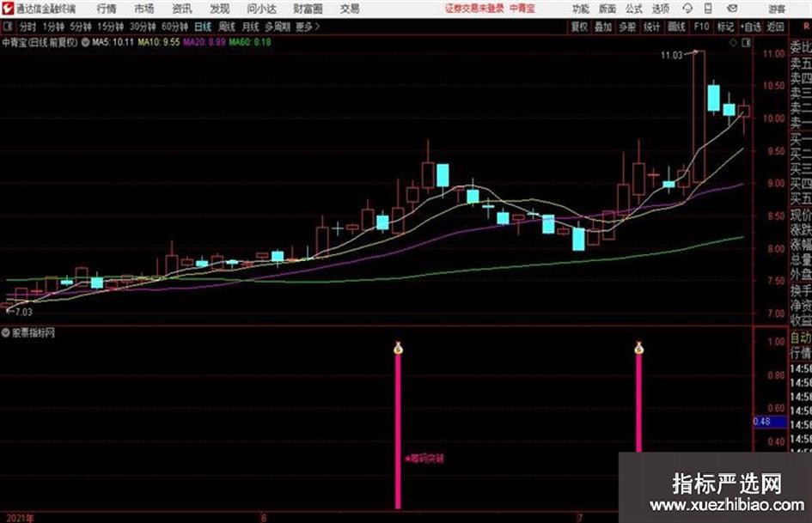Click the 7.03 low price label

pos(24,312)
